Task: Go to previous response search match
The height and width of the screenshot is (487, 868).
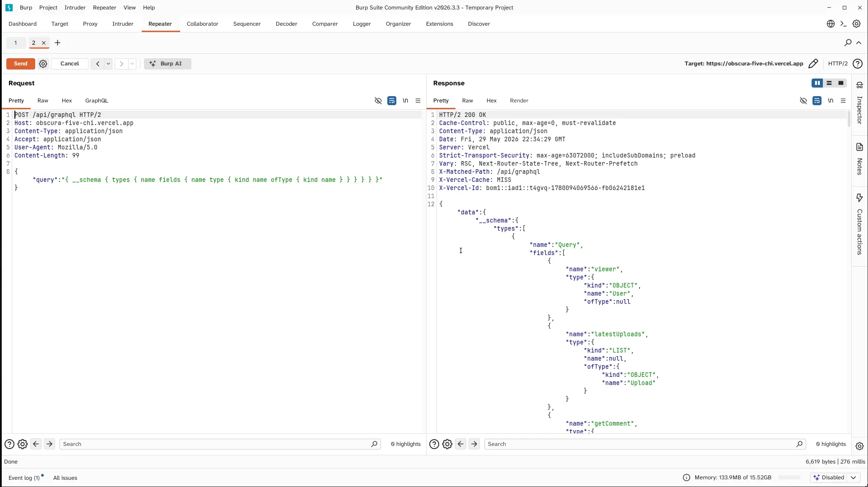Action: pyautogui.click(x=461, y=444)
